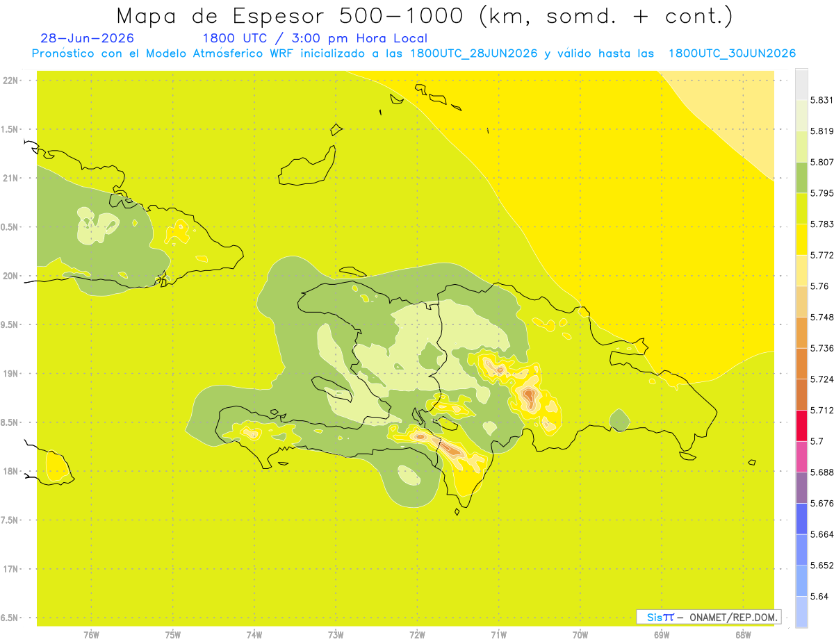Click the '73W' longitude label
The height and width of the screenshot is (644, 834).
(x=336, y=634)
